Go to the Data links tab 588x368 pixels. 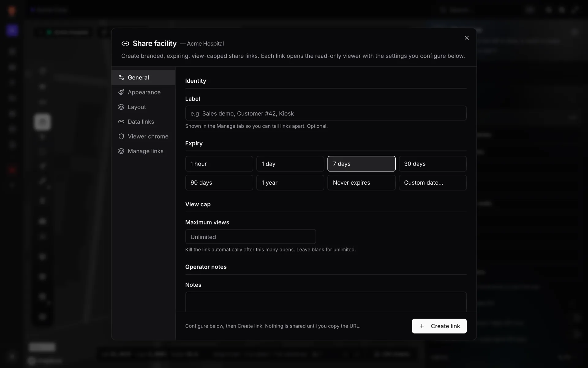click(143, 122)
